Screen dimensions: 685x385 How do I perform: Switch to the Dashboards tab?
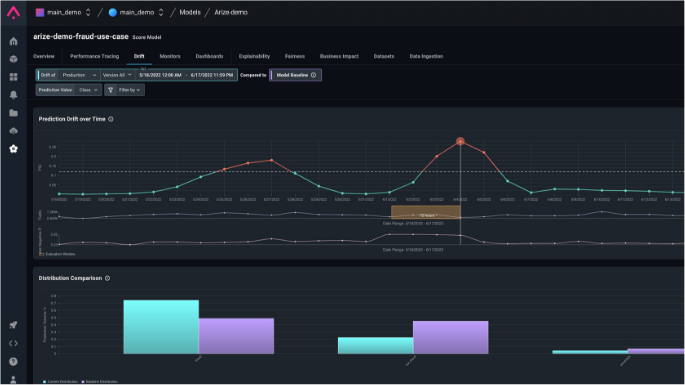click(209, 56)
